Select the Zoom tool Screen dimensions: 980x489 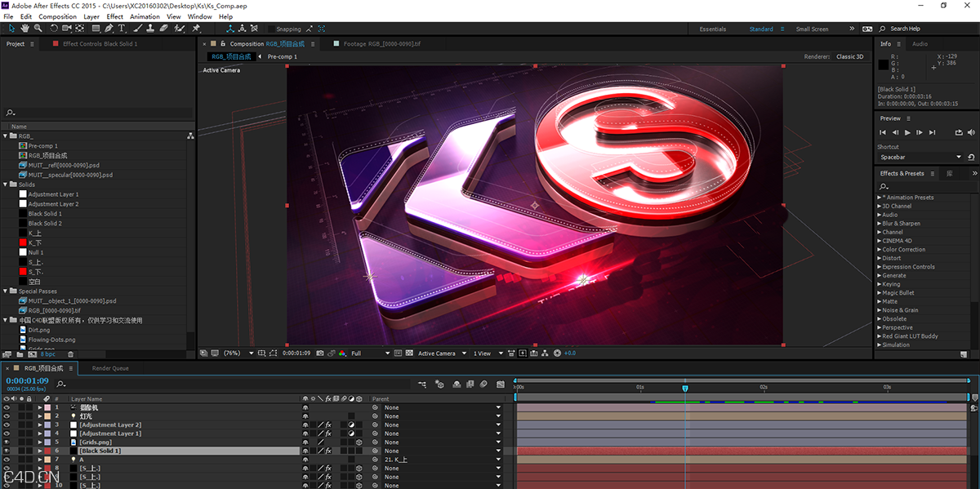(38, 28)
